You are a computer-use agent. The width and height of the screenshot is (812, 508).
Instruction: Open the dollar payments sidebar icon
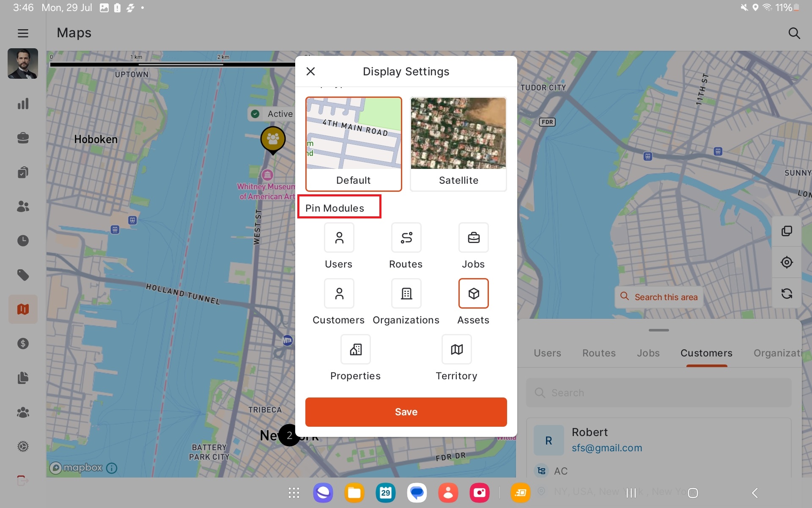[23, 343]
